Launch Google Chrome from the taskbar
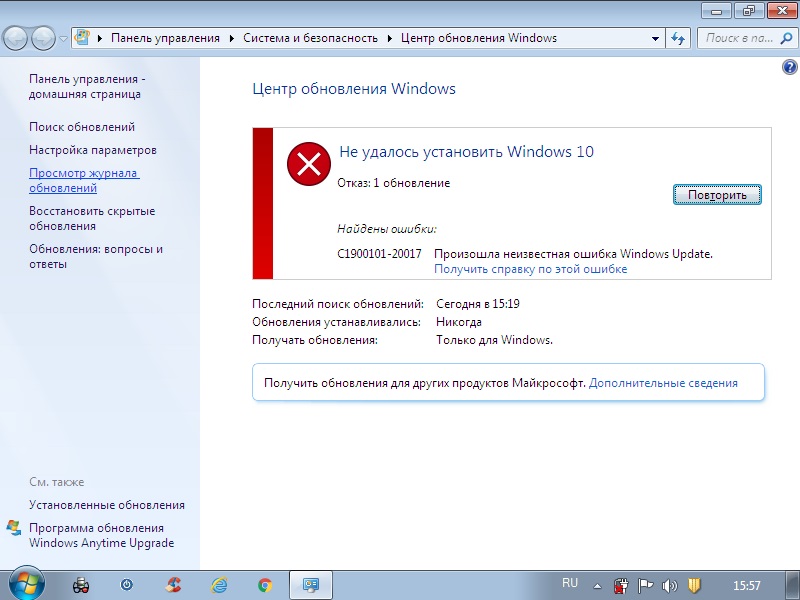 tap(265, 584)
